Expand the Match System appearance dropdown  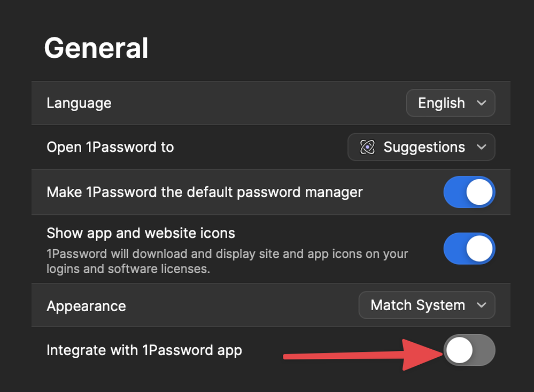[426, 305]
